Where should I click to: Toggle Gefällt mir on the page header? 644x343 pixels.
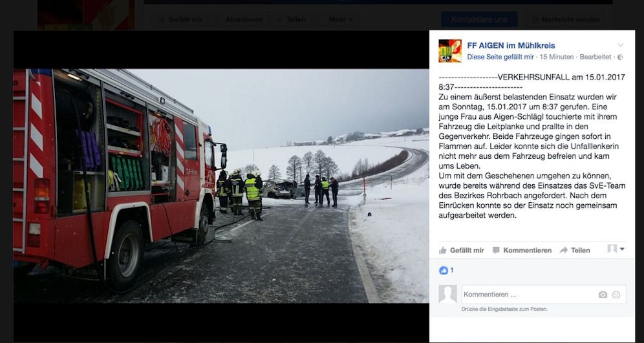pyautogui.click(x=180, y=19)
